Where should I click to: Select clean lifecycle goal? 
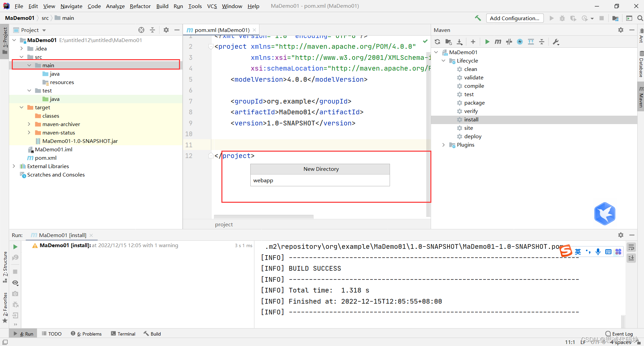tap(470, 69)
